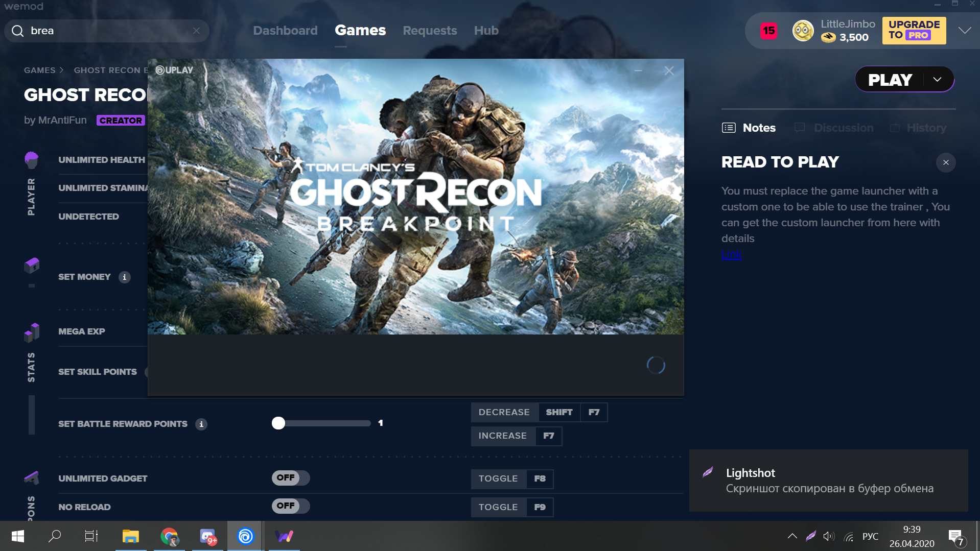Click the CREATOR badge
The width and height of the screenshot is (980, 551).
121,121
